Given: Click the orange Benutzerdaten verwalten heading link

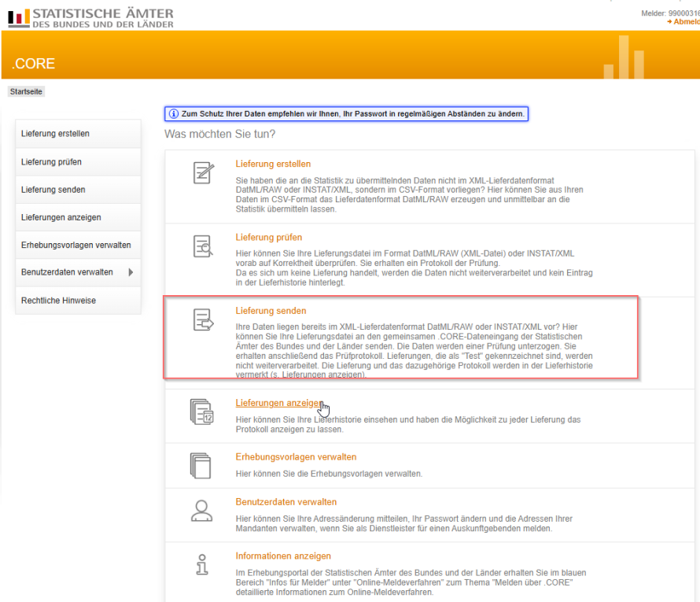Looking at the screenshot, I should tap(286, 502).
